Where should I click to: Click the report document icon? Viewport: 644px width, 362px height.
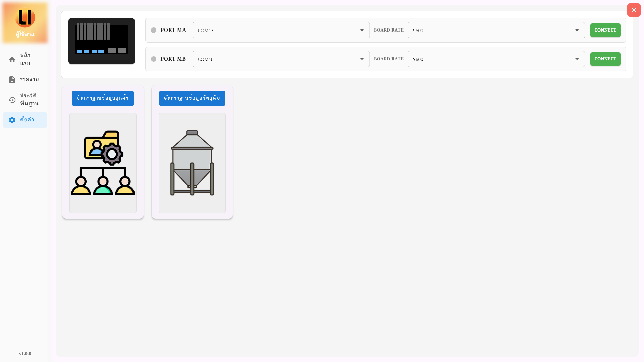[x=12, y=80]
